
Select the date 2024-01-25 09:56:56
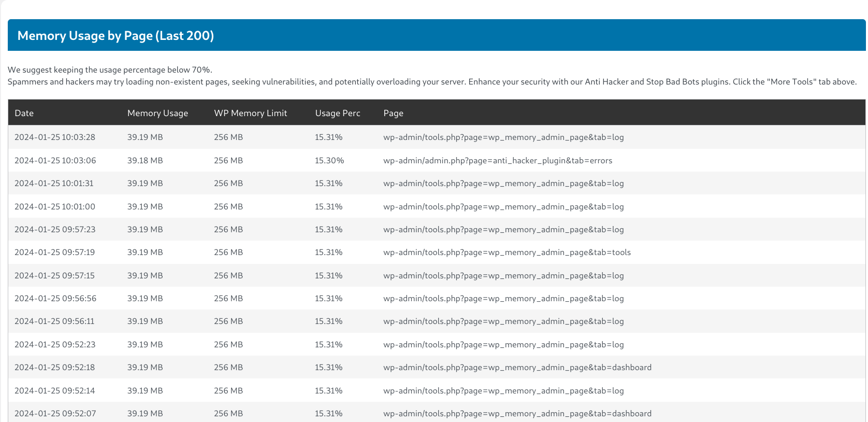coord(55,299)
